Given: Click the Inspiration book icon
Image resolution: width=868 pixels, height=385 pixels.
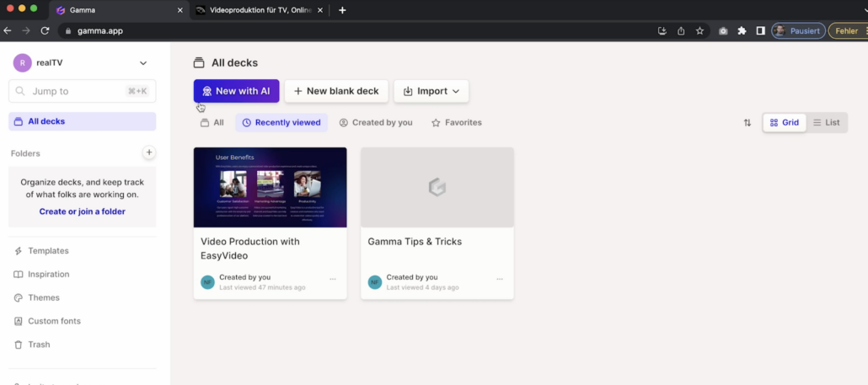Looking at the screenshot, I should point(19,275).
